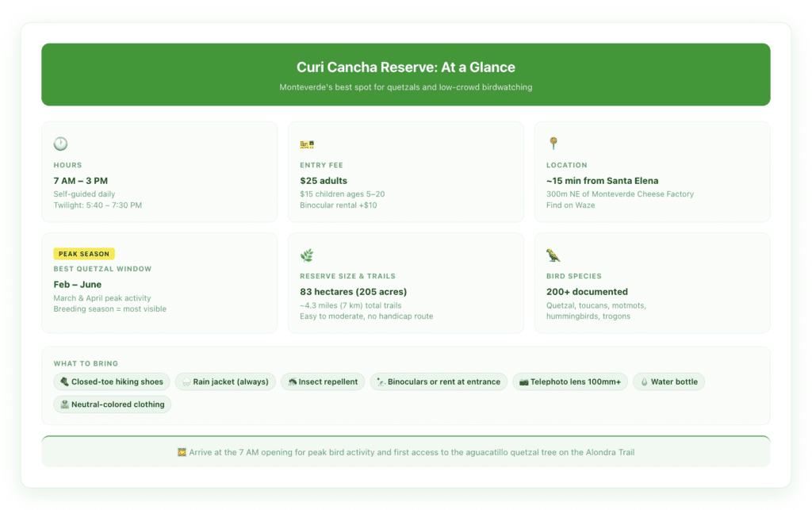Select the parrot icon above Bird Species
Image resolution: width=812 pixels, height=510 pixels.
click(x=552, y=255)
